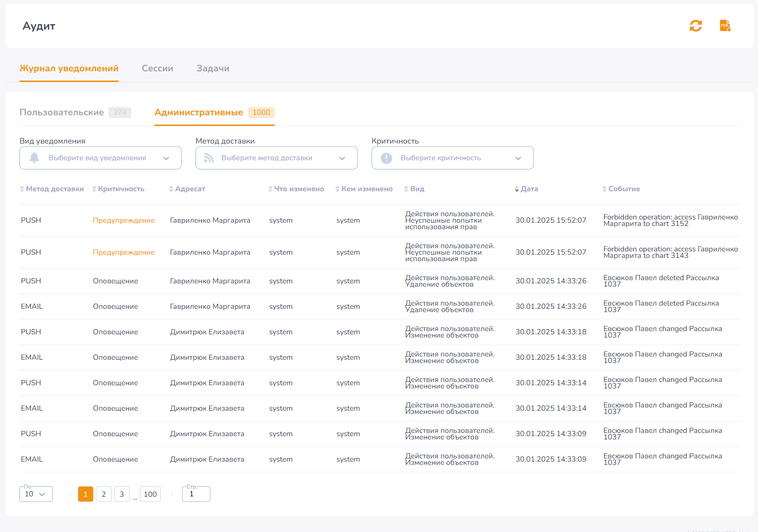The image size is (758, 532).
Task: Click Дата column header text
Action: [530, 189]
